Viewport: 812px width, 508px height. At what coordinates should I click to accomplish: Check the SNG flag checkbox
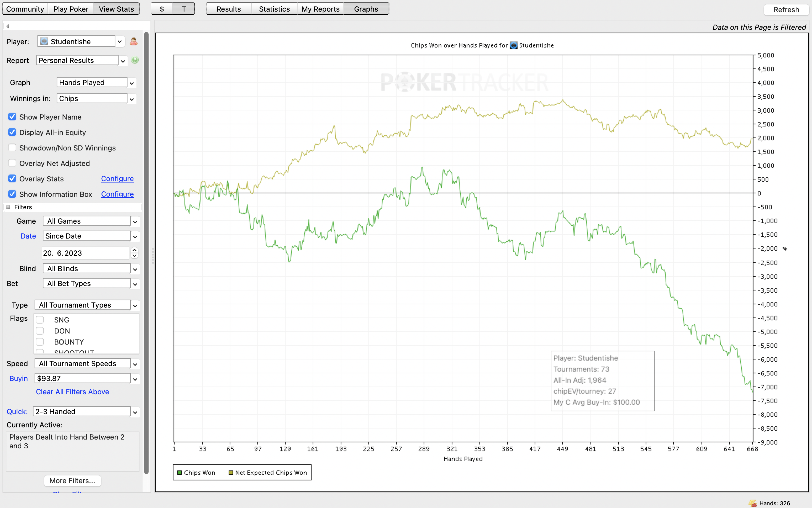(x=40, y=319)
